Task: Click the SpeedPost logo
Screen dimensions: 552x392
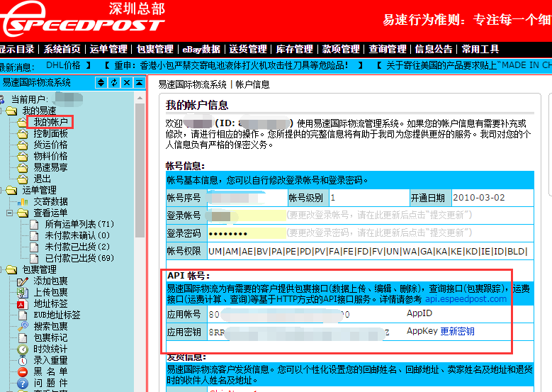Action: pos(83,19)
